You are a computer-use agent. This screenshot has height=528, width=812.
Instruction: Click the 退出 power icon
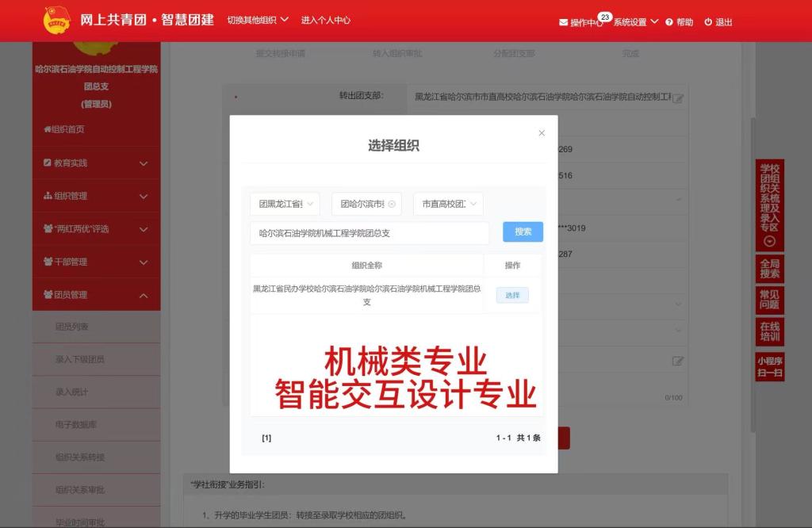(708, 22)
